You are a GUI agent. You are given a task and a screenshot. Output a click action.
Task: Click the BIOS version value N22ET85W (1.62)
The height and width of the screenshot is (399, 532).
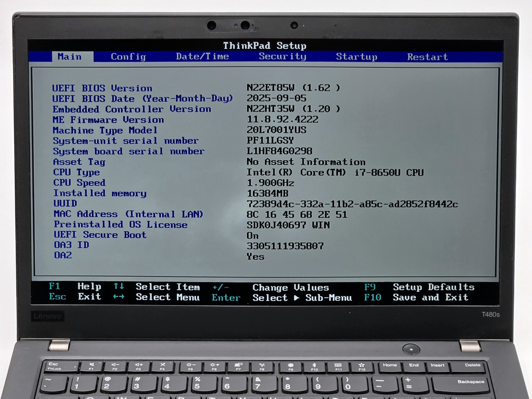293,88
